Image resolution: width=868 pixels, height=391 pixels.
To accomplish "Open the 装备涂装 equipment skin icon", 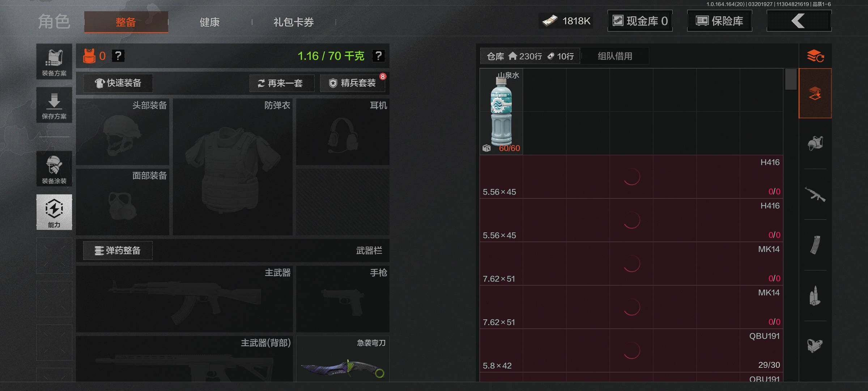I will 54,169.
